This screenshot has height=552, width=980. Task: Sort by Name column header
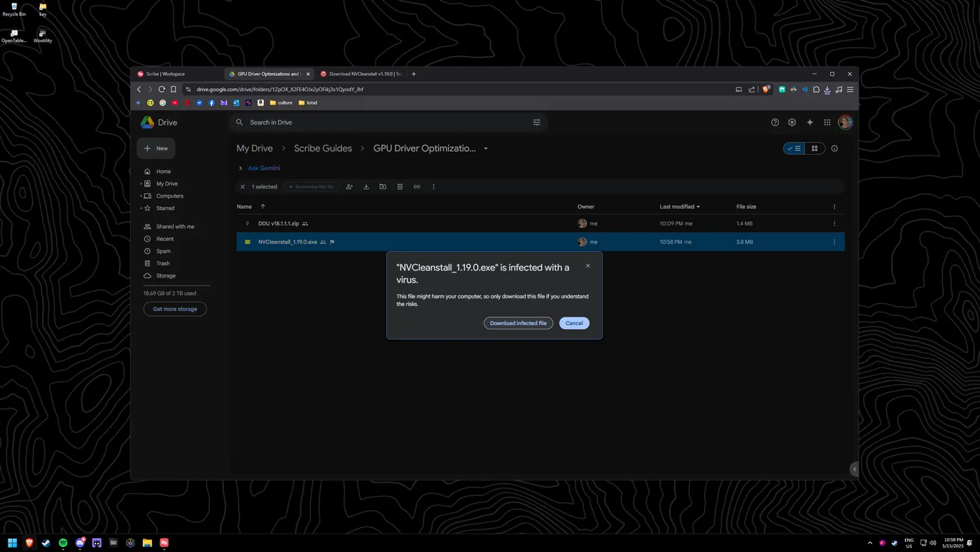[x=244, y=207]
